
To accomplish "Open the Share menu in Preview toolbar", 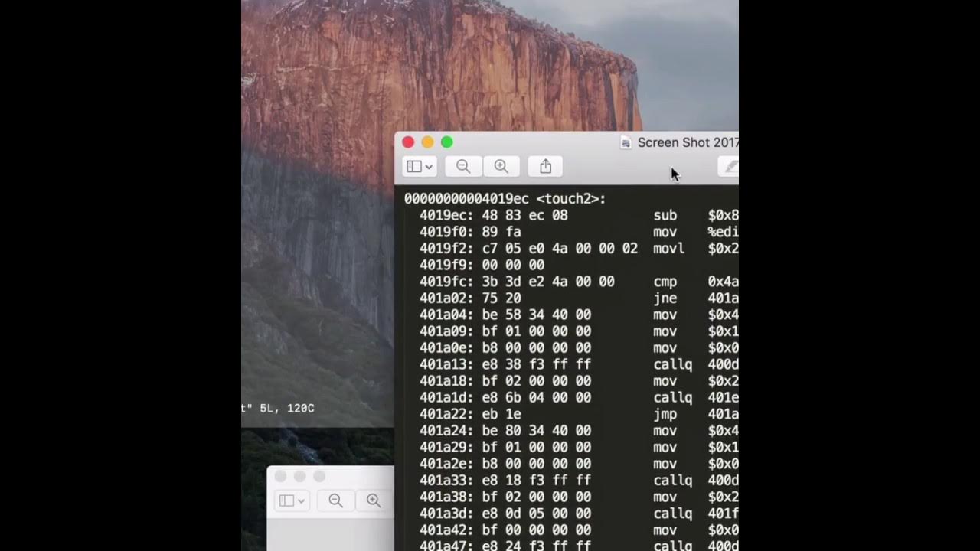I will pyautogui.click(x=545, y=166).
